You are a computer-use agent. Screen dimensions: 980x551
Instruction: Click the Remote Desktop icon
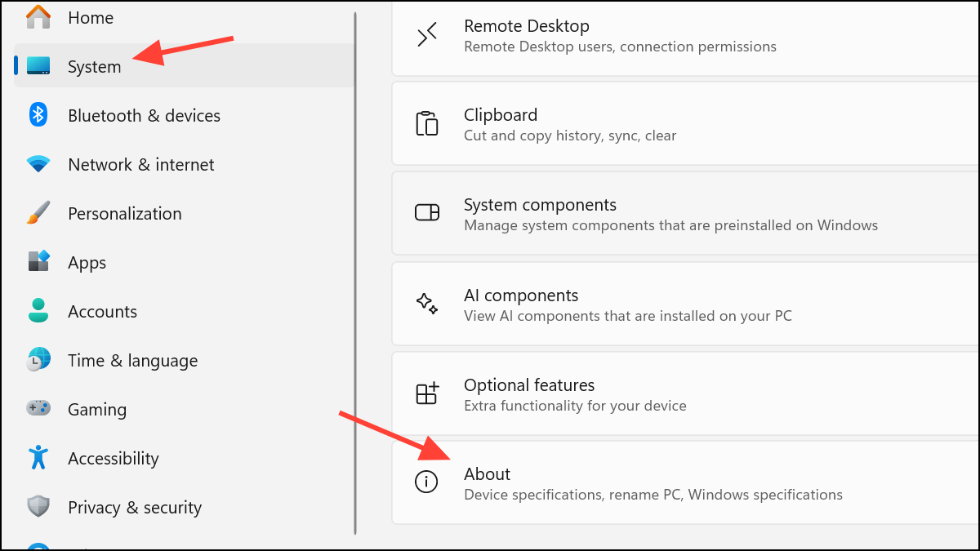(426, 34)
